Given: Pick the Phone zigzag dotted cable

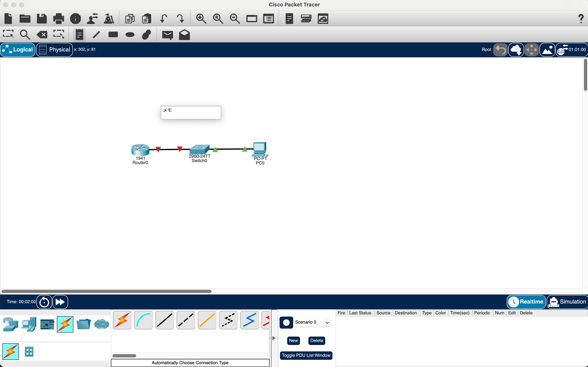Looking at the screenshot, I should (228, 320).
